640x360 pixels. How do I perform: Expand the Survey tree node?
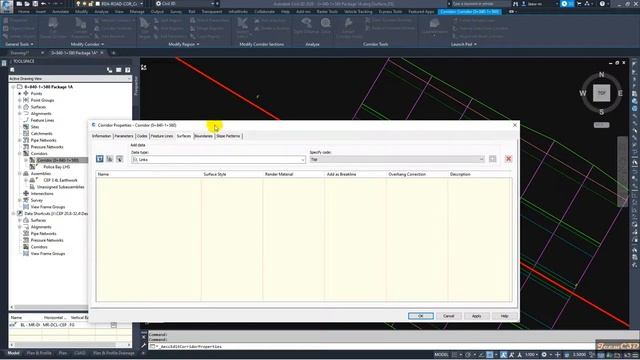(20, 200)
